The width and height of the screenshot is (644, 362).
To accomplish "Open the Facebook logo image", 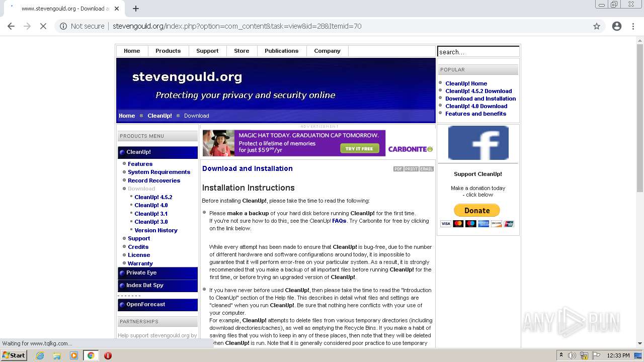I will coord(478,143).
